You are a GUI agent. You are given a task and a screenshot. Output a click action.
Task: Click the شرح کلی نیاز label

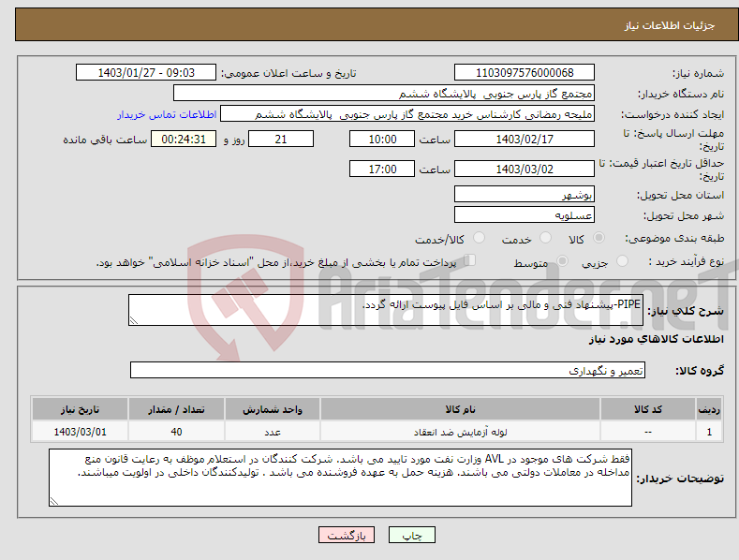coord(686,311)
